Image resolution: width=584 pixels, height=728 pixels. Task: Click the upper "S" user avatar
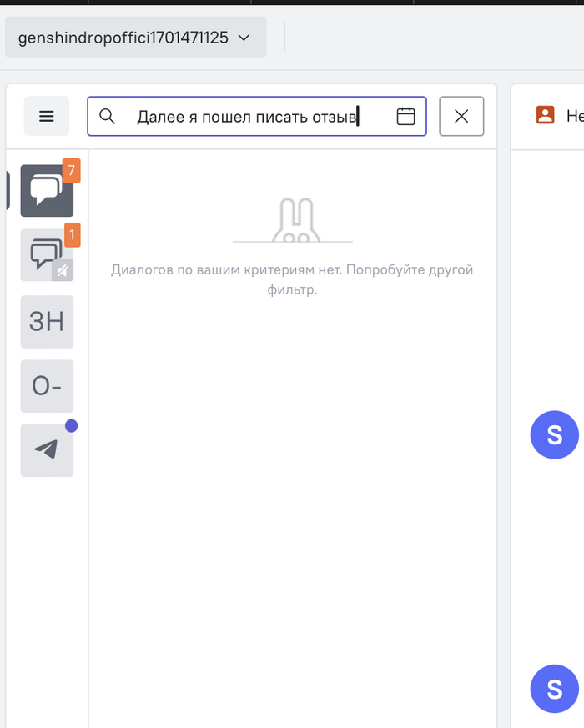[x=555, y=434]
